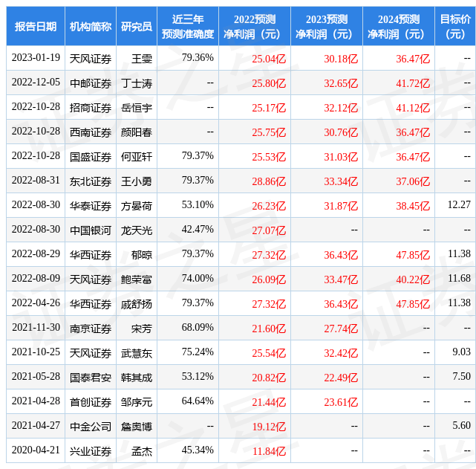Image resolution: width=476 pixels, height=469 pixels.
Task: Select the date 2021-10-25
Action: [x=36, y=352]
